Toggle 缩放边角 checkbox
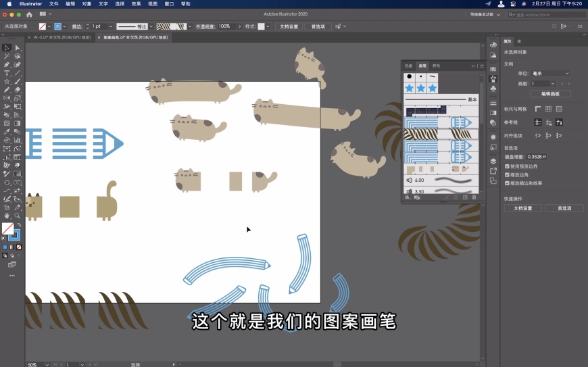The image size is (588, 367). pyautogui.click(x=507, y=174)
